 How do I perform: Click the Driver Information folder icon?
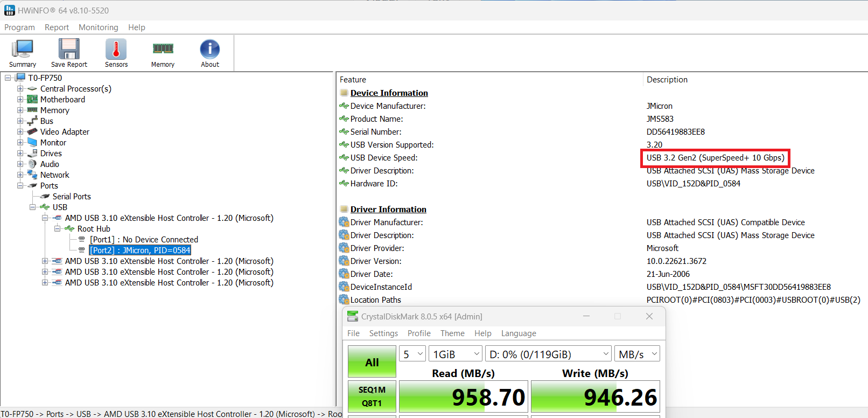(344, 209)
